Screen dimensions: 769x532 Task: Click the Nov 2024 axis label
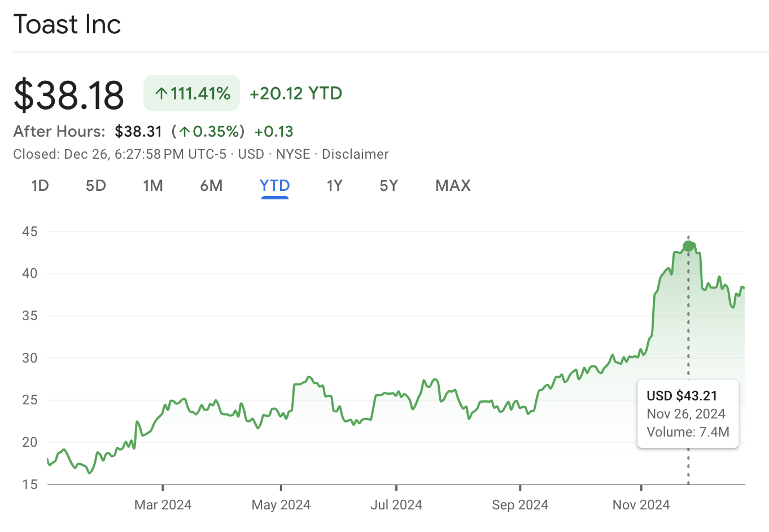pyautogui.click(x=641, y=504)
